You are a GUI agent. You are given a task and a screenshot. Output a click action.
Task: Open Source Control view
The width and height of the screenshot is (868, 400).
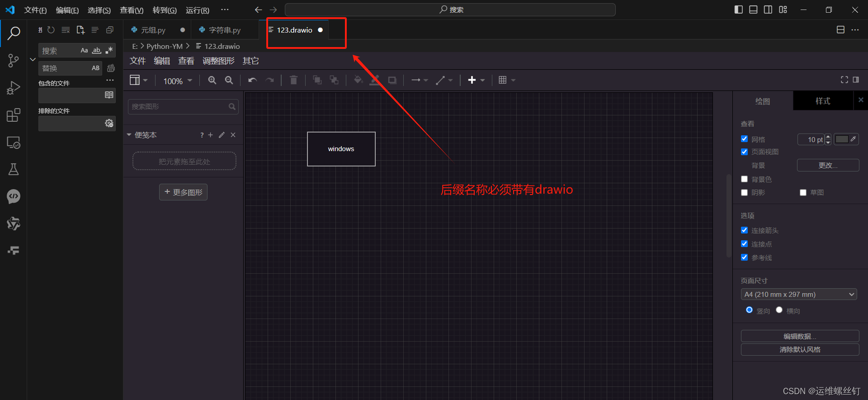[x=14, y=61]
